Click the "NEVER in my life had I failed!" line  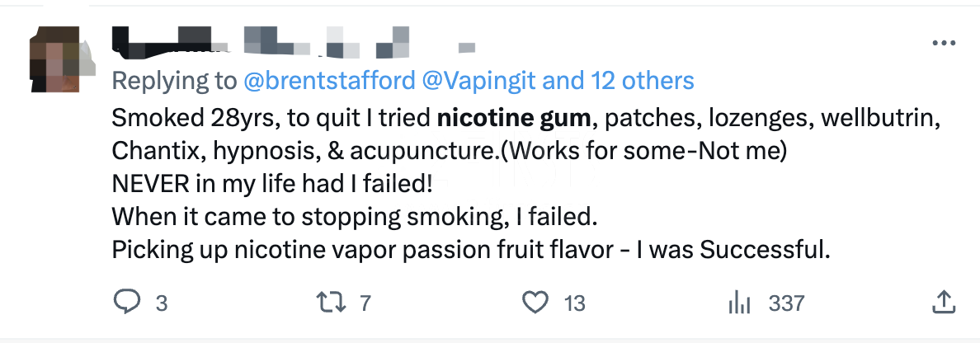(273, 184)
